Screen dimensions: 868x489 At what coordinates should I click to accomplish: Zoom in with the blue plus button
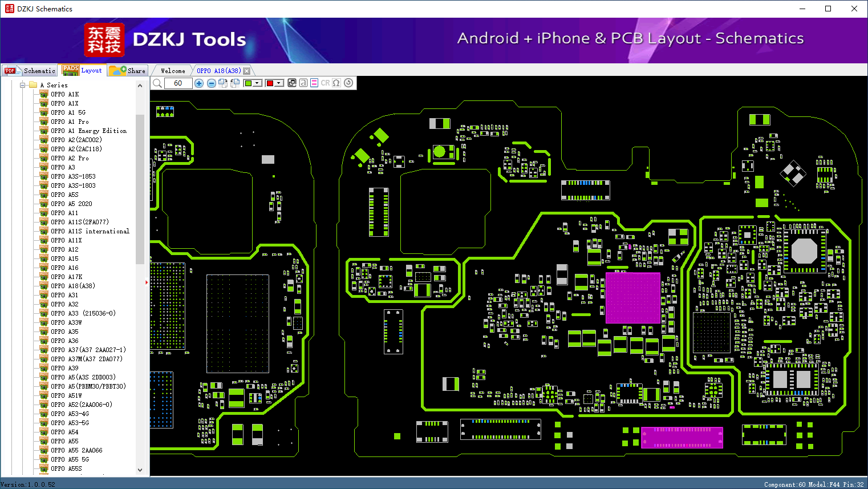point(199,83)
